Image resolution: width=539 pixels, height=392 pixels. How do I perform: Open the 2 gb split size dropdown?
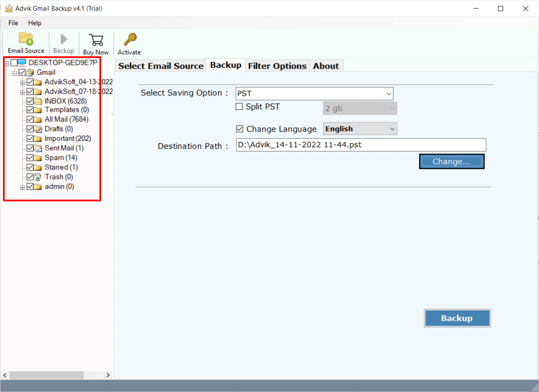point(360,108)
